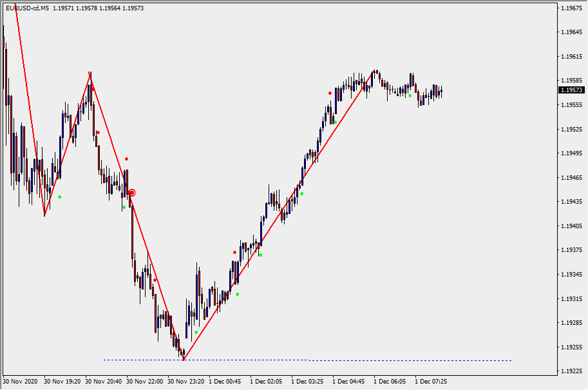Click the zigzag low point at chart bottom
This screenshot has width=588, height=390.
pos(184,359)
